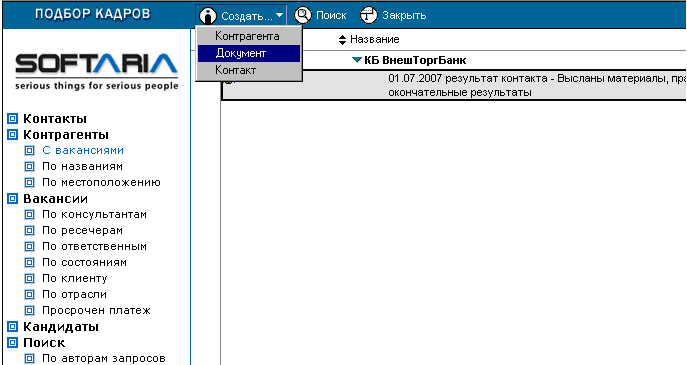Click the icon beside По названиям

point(29,167)
